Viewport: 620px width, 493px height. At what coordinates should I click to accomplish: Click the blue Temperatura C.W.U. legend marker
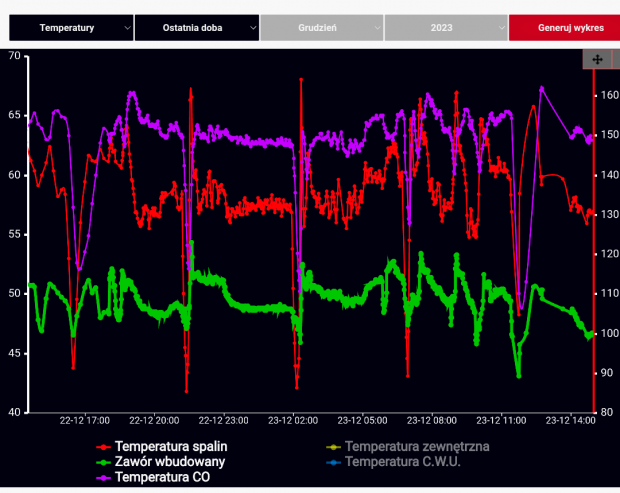(x=334, y=462)
